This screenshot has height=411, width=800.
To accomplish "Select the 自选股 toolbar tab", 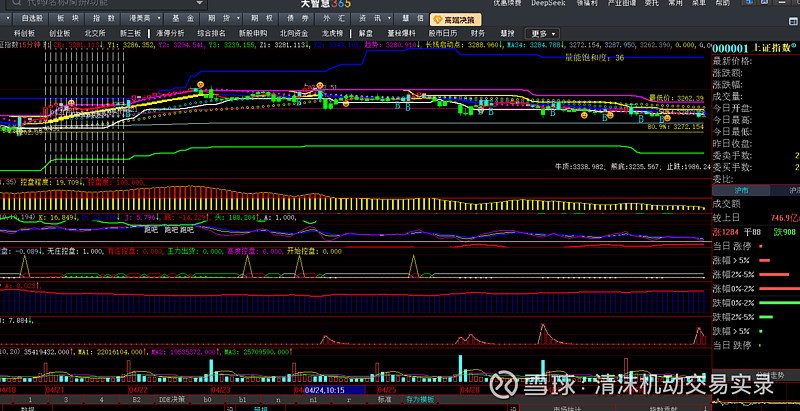I will point(31,19).
